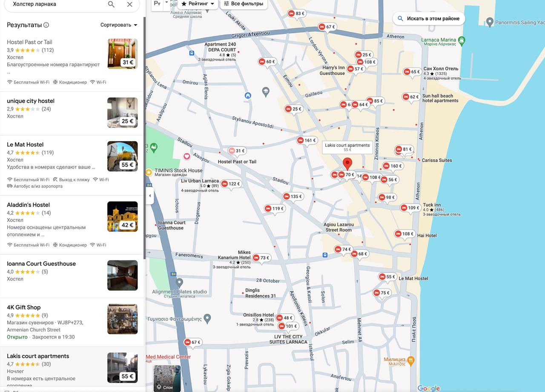Click the red Lakis court apartments pin
Screen dimensions: 545x392
tap(347, 164)
